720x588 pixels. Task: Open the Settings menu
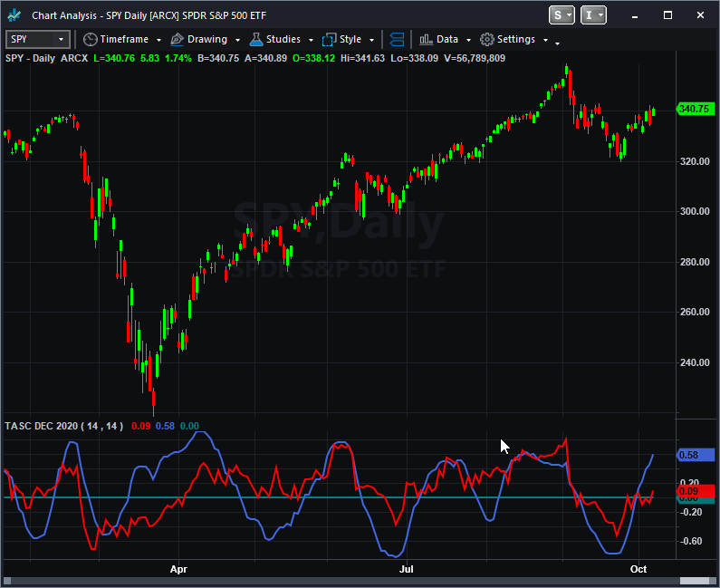[516, 40]
